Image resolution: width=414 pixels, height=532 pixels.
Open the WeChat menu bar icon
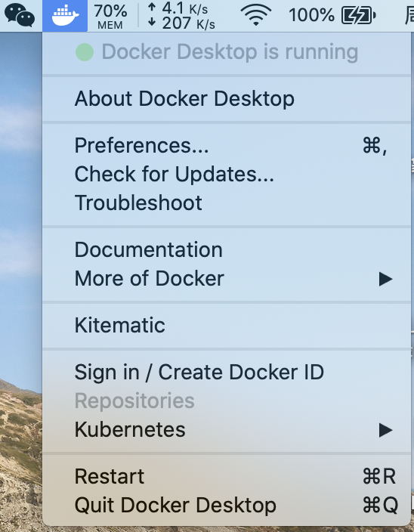click(x=20, y=15)
